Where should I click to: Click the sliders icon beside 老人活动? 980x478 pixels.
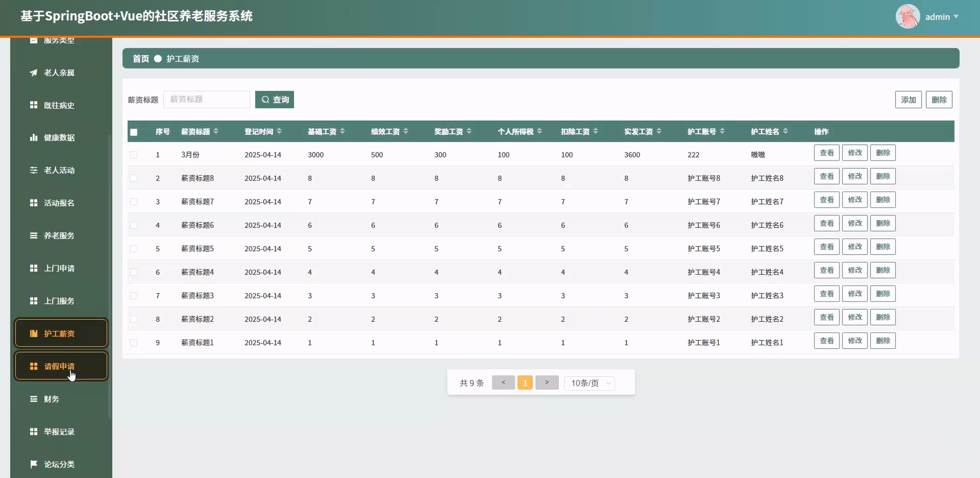33,170
